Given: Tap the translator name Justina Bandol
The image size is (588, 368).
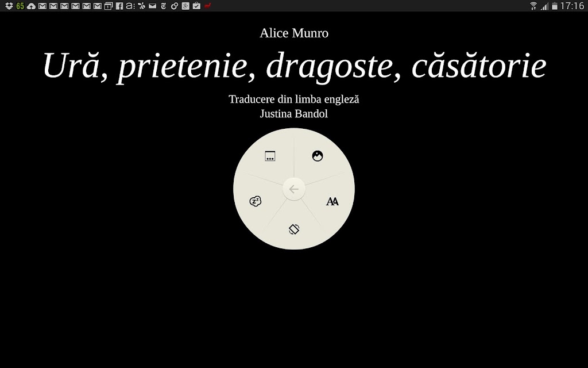Looking at the screenshot, I should pyautogui.click(x=294, y=113).
